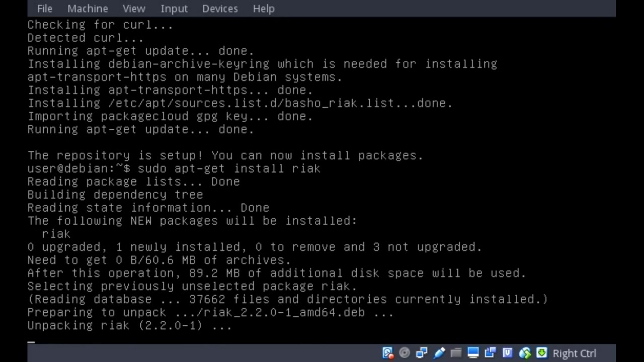Click 'The repository is setup!' line
The height and width of the screenshot is (362, 644).
[225, 155]
